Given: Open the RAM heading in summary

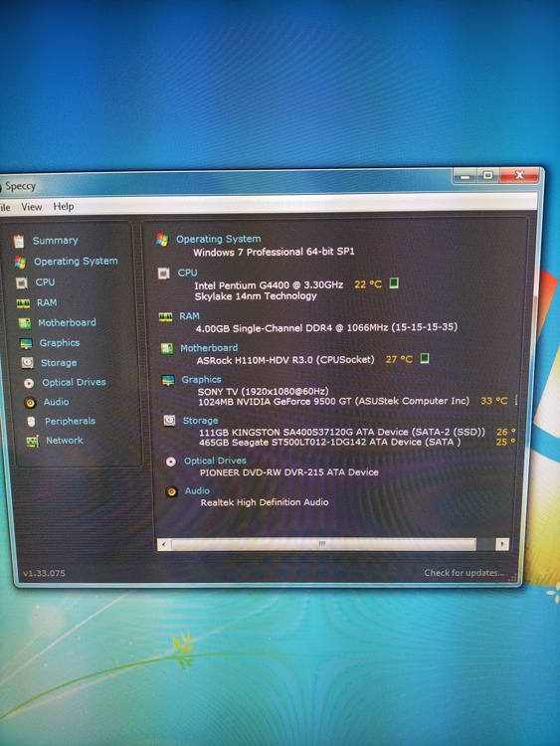Looking at the screenshot, I should (x=189, y=316).
